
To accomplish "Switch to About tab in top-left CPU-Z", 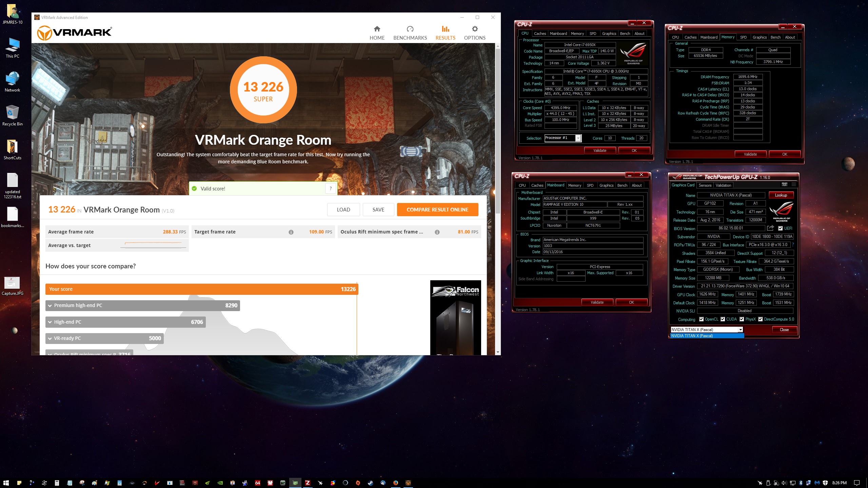I will [x=639, y=34].
